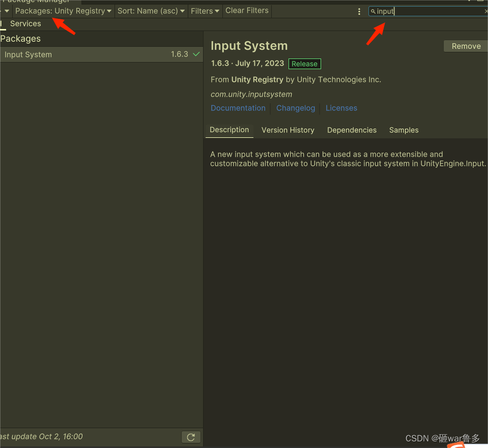
Task: Open the Changelog link
Action: point(296,108)
